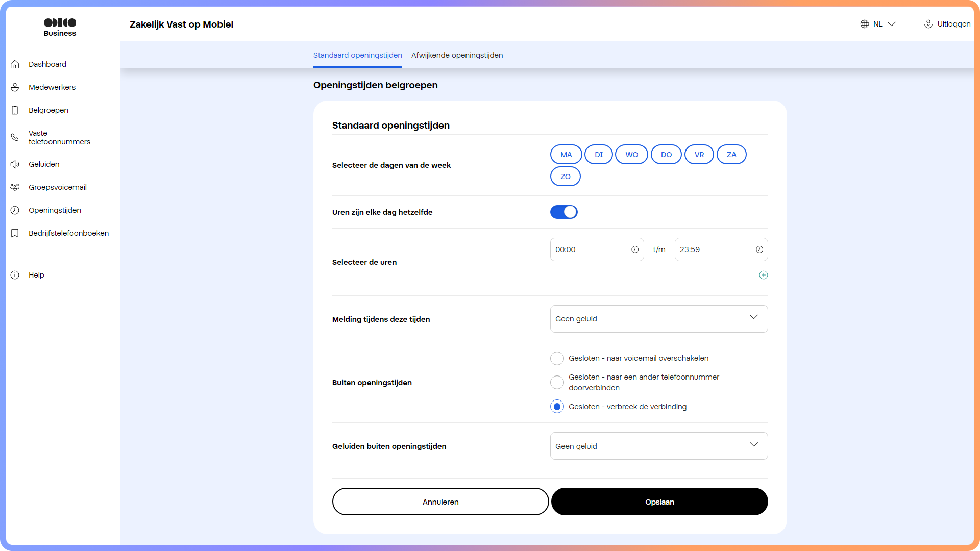Open Openingstijden in the sidebar
This screenshot has height=551, width=980.
click(x=55, y=210)
